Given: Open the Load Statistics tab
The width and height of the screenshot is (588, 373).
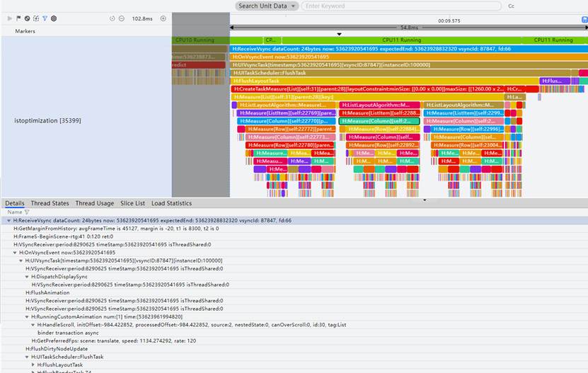Looking at the screenshot, I should coord(171,203).
